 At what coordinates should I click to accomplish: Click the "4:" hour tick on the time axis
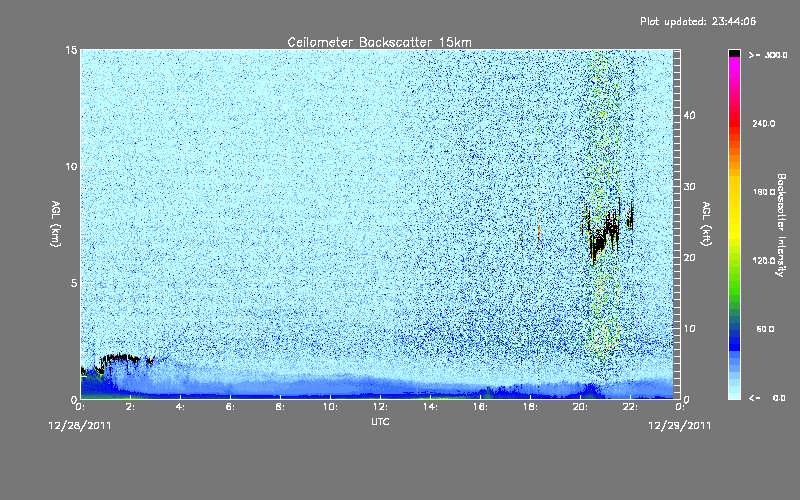click(x=181, y=407)
